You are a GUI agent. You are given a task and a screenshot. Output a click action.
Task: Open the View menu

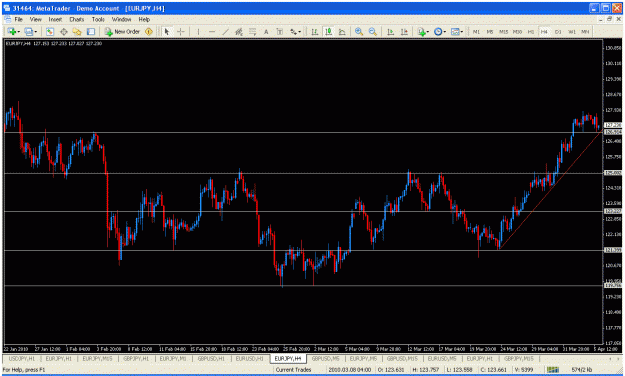[x=35, y=19]
